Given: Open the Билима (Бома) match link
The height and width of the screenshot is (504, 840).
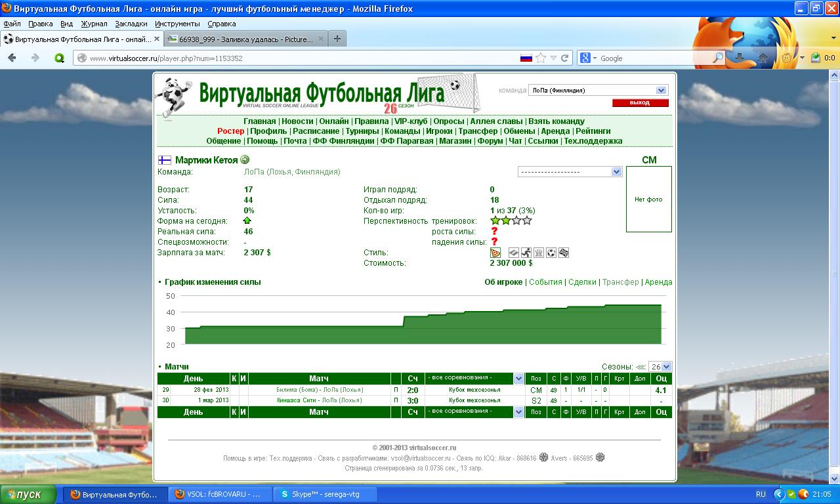Looking at the screenshot, I should 297,390.
